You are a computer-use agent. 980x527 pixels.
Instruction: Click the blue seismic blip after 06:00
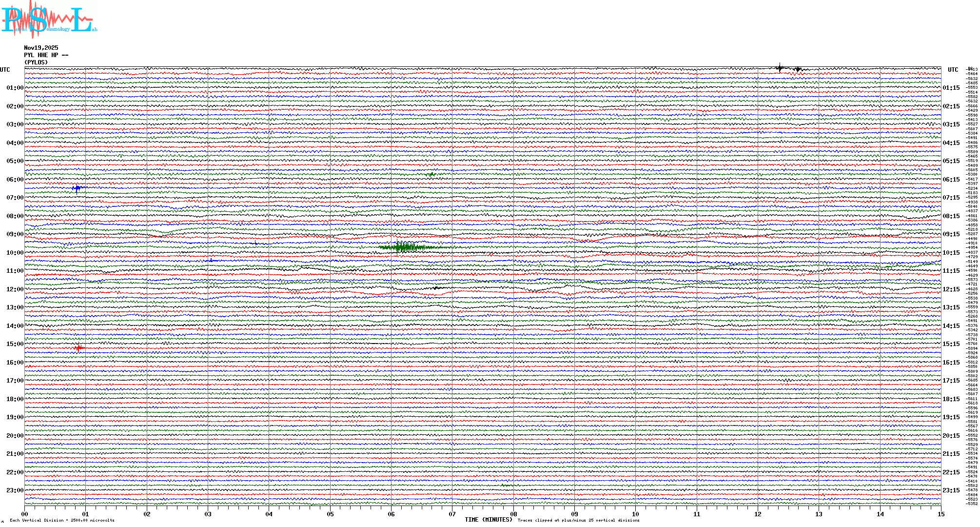pyautogui.click(x=77, y=188)
